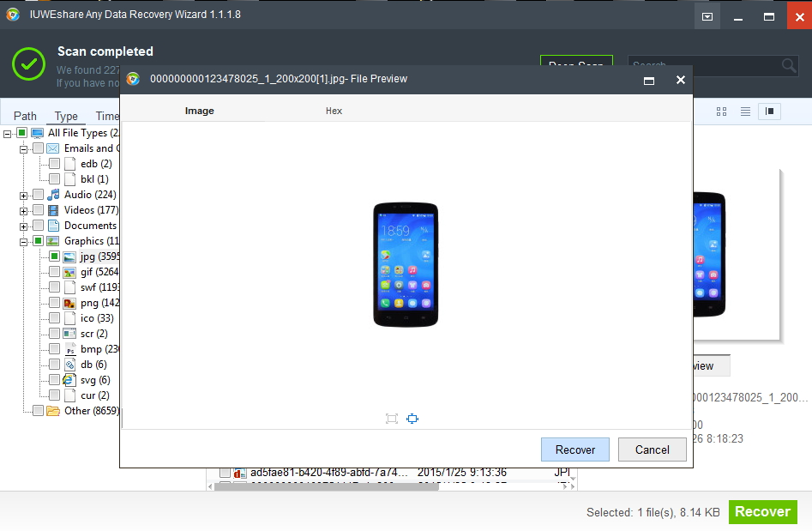
Task: Check the Other (8659) checkbox
Action: pos(38,411)
